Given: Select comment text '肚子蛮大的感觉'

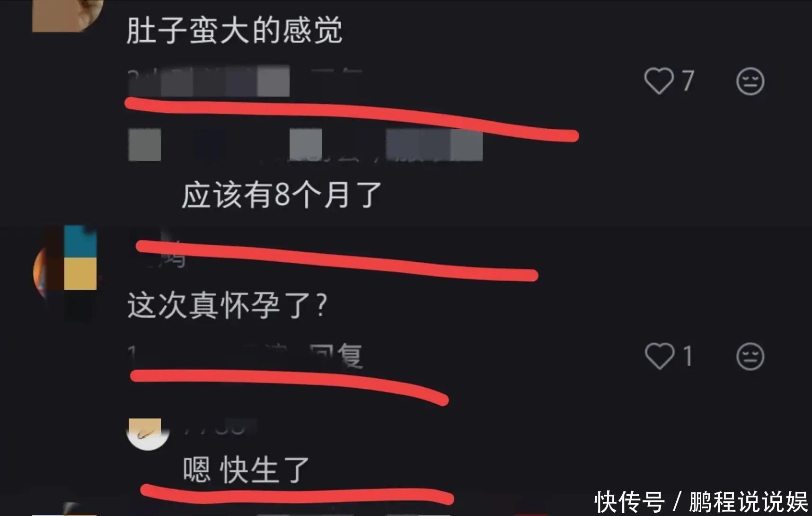Looking at the screenshot, I should 234,30.
